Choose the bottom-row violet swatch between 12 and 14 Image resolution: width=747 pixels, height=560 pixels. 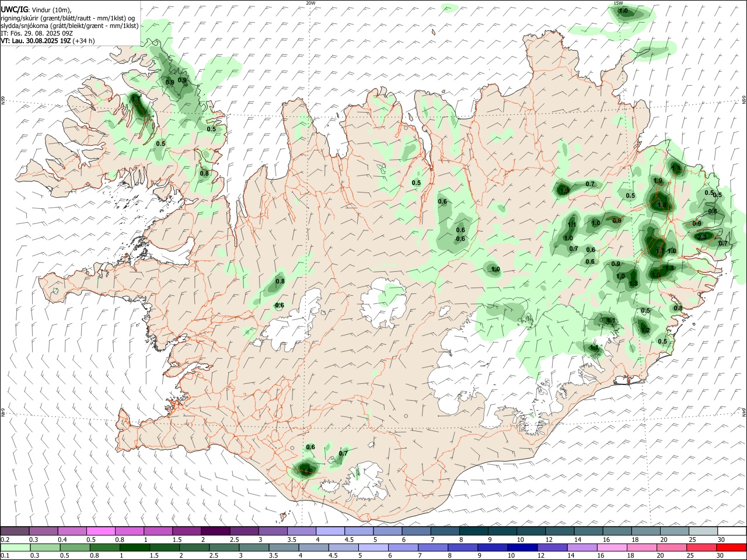click(552, 547)
